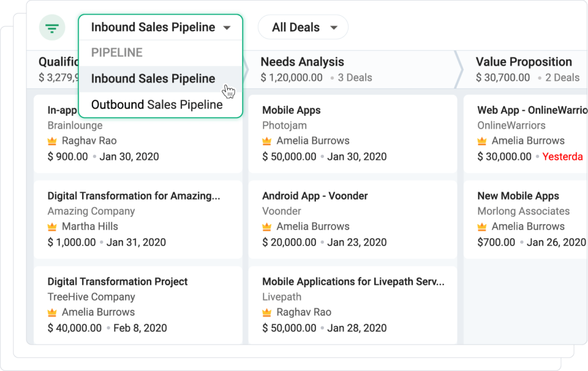Click the crown icon in the Voonder card
Image resolution: width=588 pixels, height=371 pixels.
266,227
